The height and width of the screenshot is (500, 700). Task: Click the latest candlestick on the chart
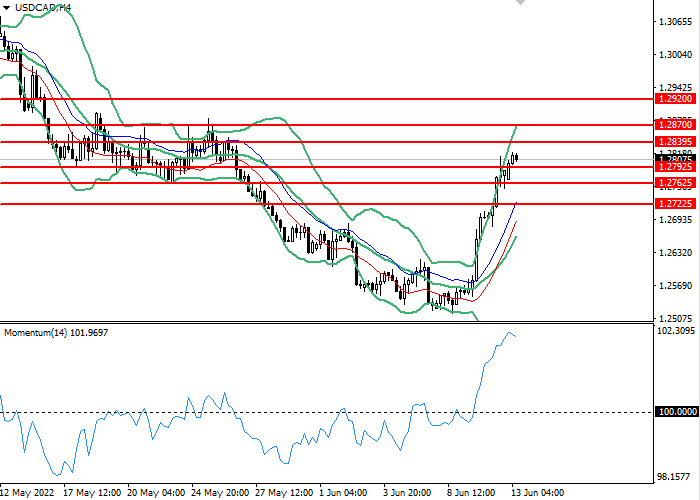(516, 157)
